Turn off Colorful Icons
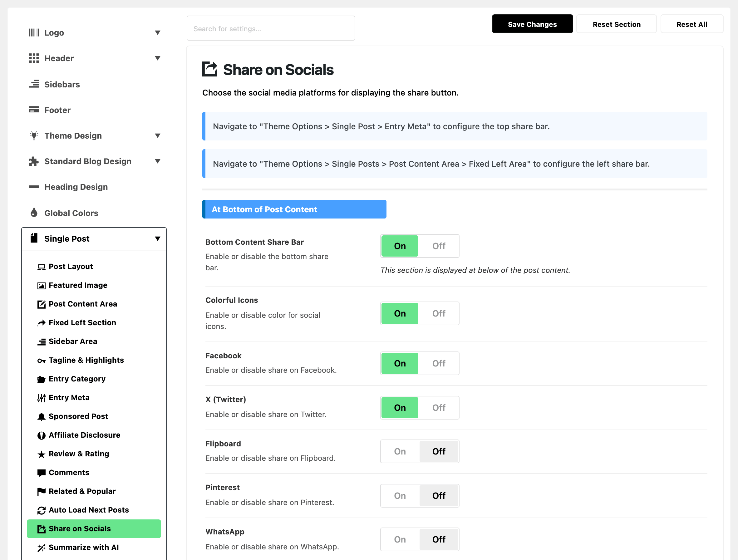 tap(439, 313)
